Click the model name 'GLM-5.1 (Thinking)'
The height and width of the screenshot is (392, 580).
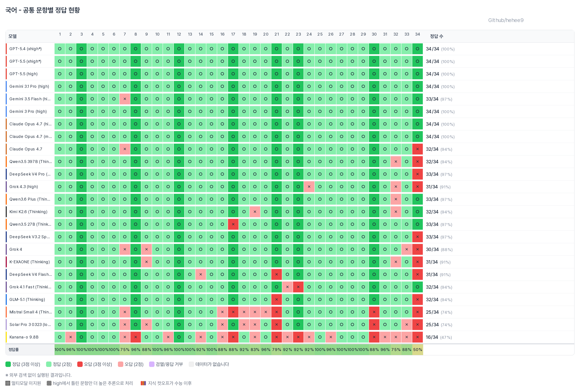coord(27,300)
